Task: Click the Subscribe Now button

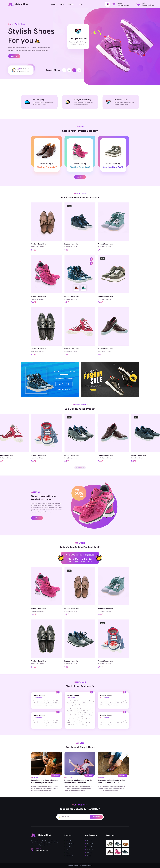Action: (x=96, y=816)
